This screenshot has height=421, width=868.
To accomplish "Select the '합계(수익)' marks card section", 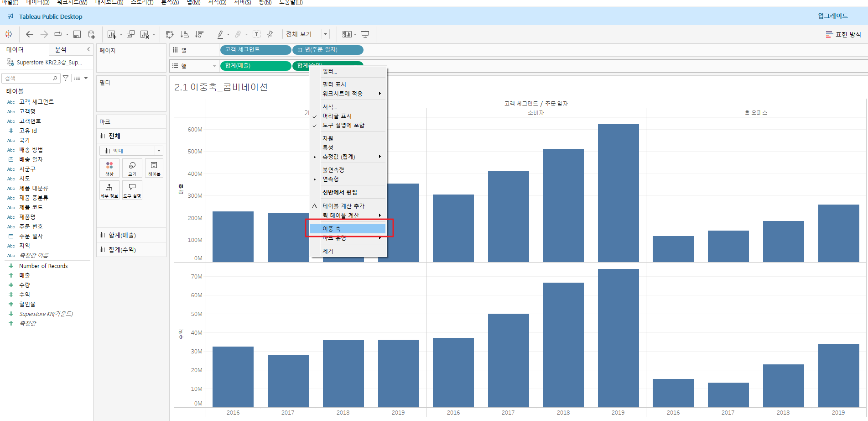I will (x=131, y=250).
